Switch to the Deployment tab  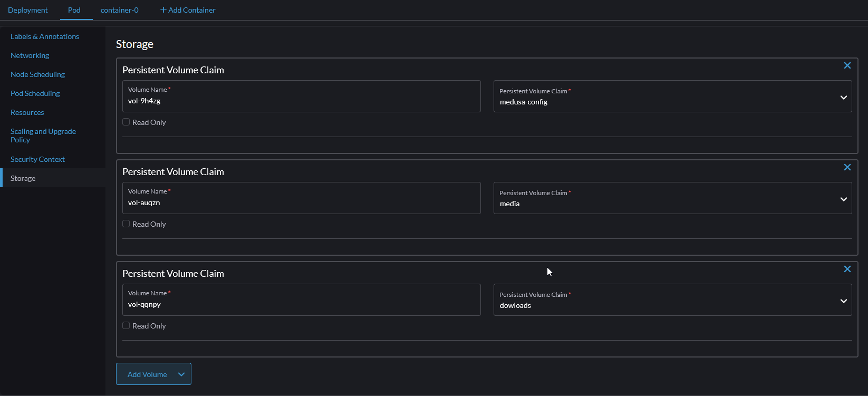click(x=28, y=10)
